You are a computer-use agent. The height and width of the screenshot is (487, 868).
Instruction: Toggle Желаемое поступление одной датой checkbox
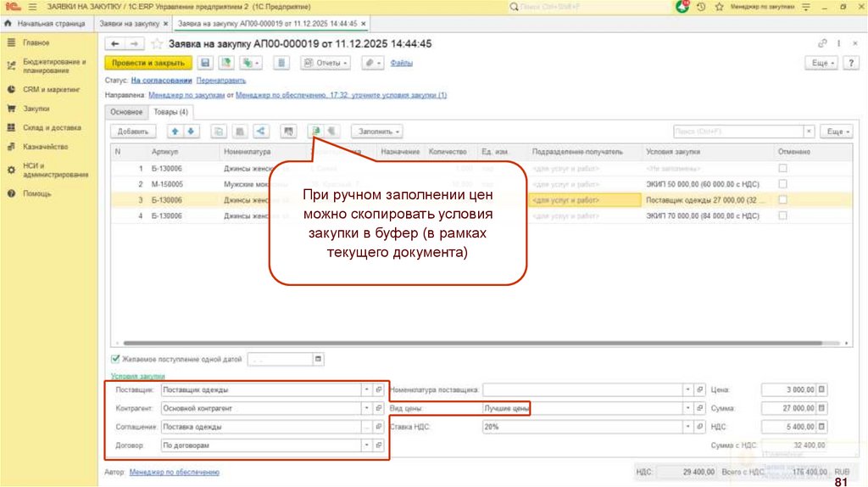[x=115, y=359]
